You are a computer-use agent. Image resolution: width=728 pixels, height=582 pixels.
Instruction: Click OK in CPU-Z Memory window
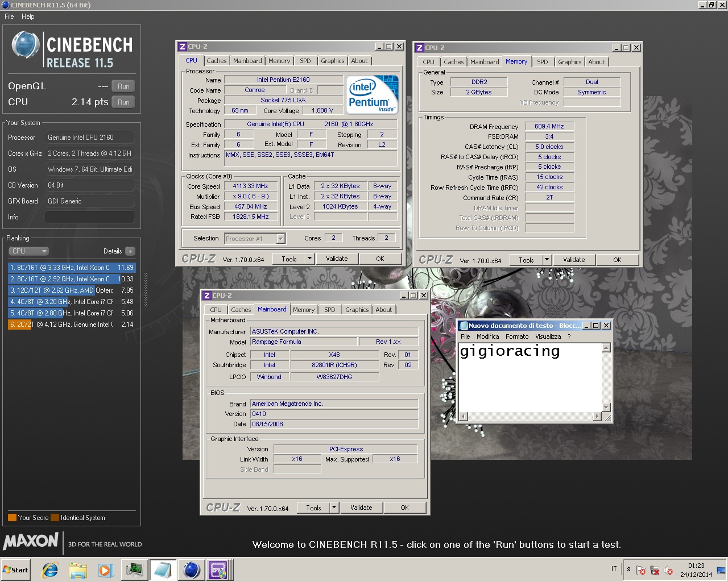(x=617, y=260)
